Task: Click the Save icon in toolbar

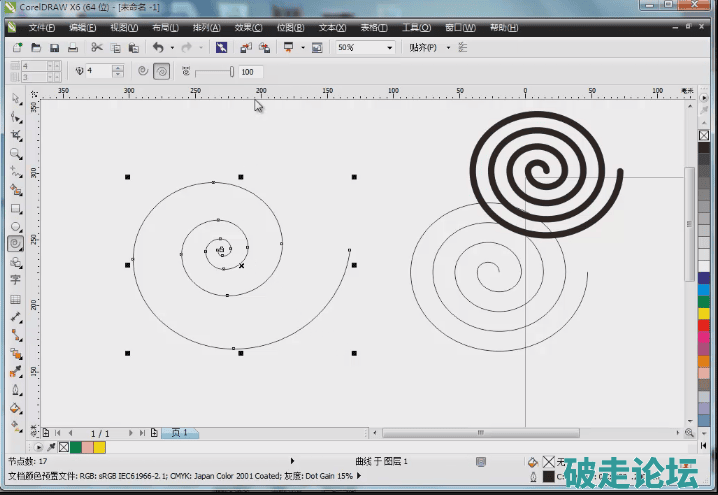Action: 54,47
